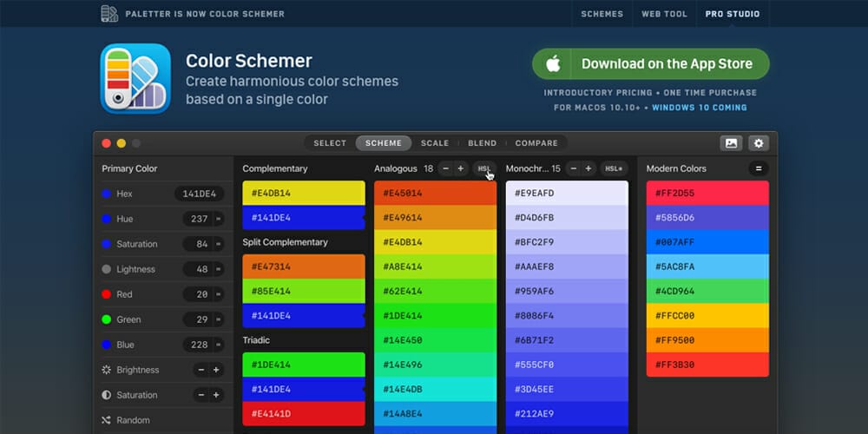The height and width of the screenshot is (434, 868).
Task: Toggle Analogous HSL mode button
Action: click(483, 168)
